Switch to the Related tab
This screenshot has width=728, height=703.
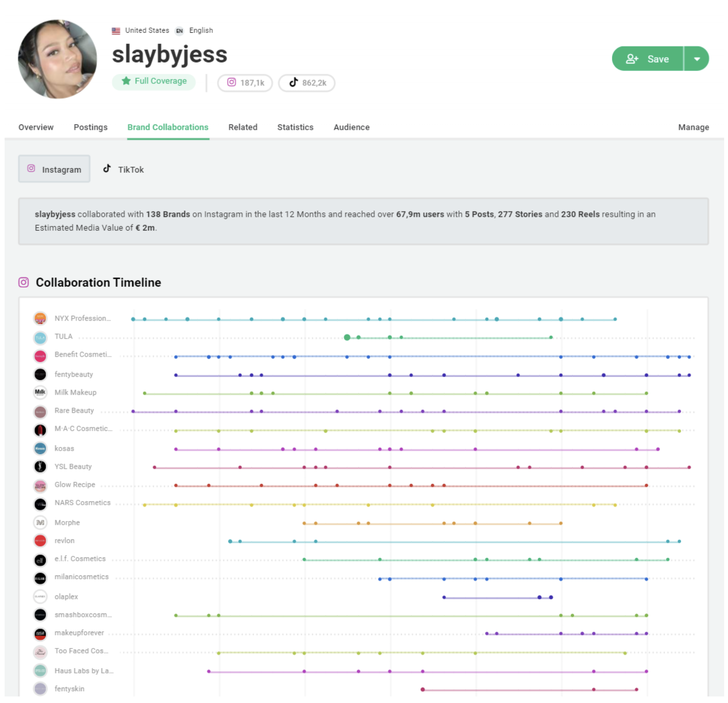click(x=243, y=127)
